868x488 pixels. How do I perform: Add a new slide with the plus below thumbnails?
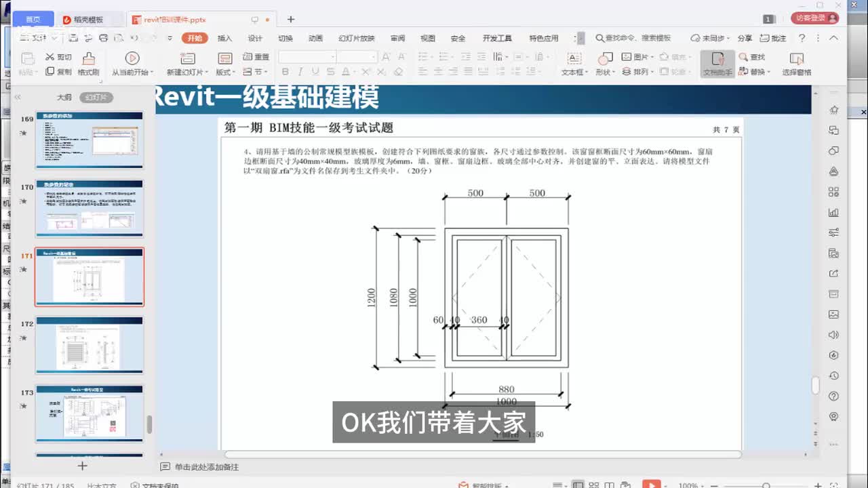[x=82, y=466]
